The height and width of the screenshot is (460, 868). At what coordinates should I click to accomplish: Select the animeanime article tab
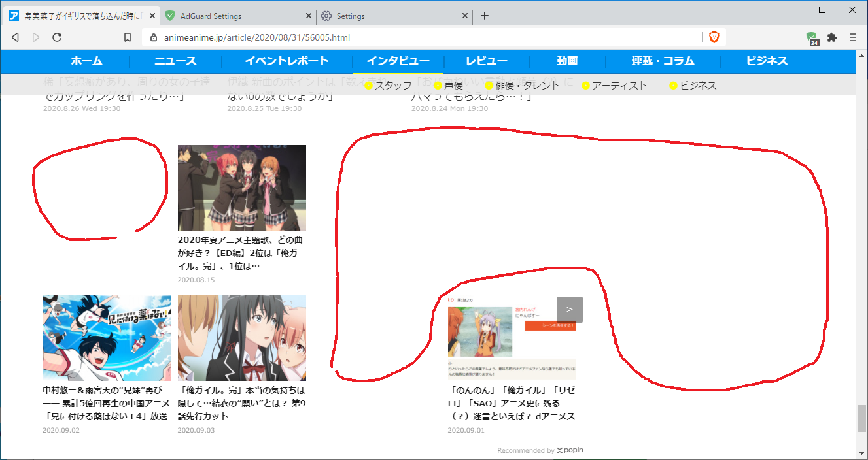[x=81, y=16]
